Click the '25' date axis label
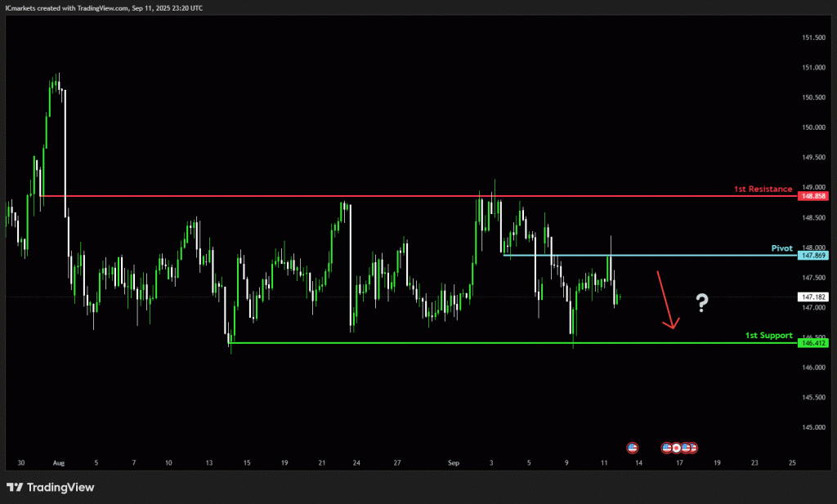The height and width of the screenshot is (504, 837). pyautogui.click(x=792, y=463)
